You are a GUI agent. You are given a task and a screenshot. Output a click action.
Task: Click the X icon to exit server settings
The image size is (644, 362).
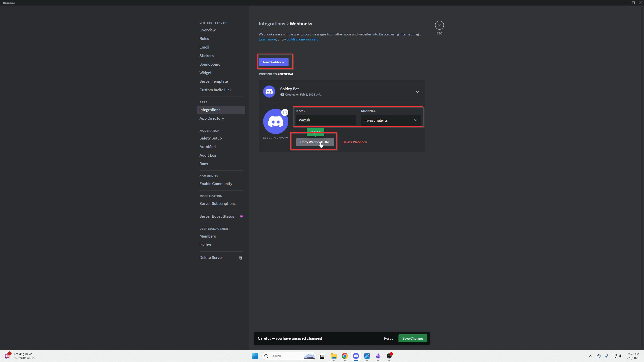coord(439,25)
